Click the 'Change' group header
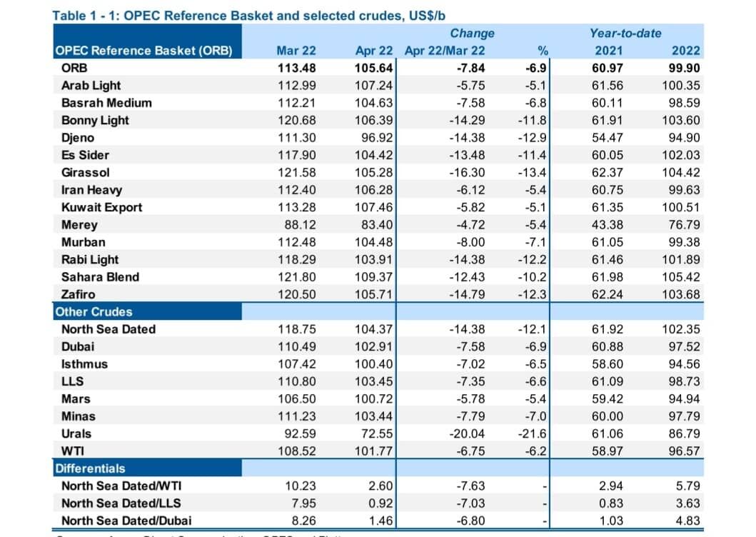Screen dimensions: 756x537 point(472,34)
